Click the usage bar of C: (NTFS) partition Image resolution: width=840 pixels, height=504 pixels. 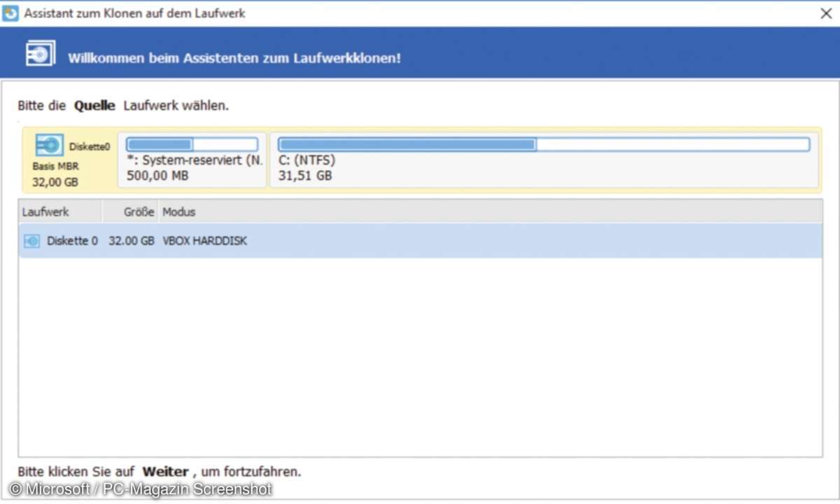coord(544,144)
